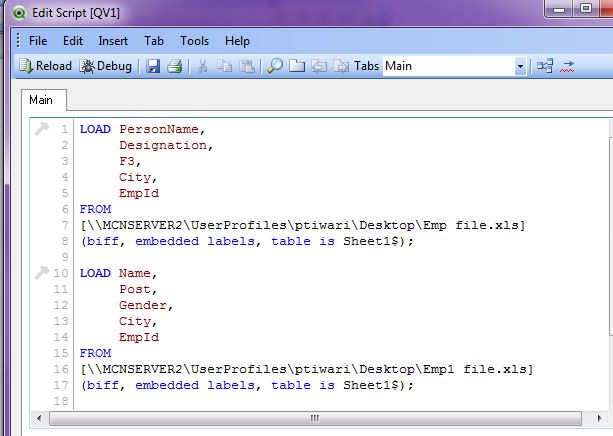Start the Debug tool
Image resolution: width=613 pixels, height=436 pixels.
[106, 66]
